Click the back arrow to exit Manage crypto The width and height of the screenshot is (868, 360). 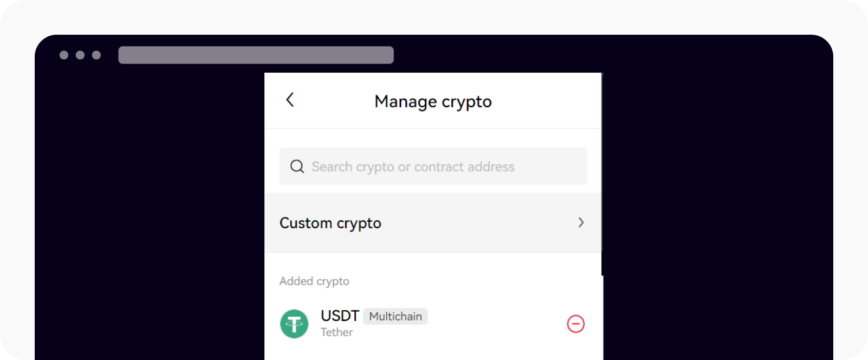pos(290,100)
